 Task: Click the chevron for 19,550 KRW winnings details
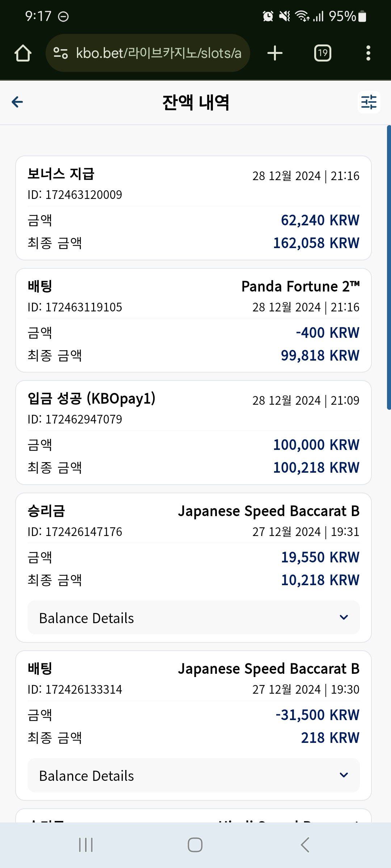344,617
